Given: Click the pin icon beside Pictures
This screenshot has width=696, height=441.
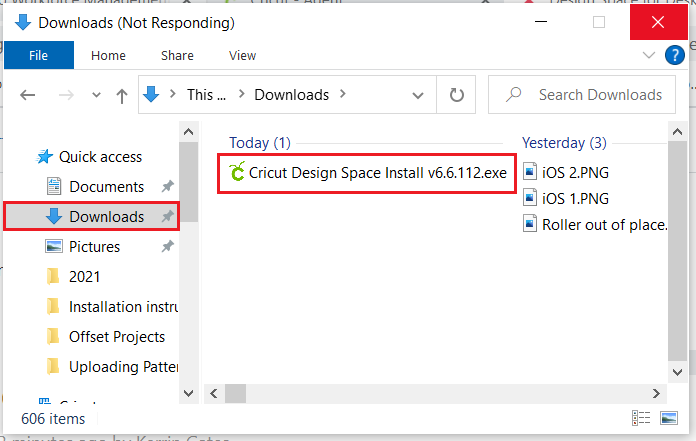Looking at the screenshot, I should (167, 246).
